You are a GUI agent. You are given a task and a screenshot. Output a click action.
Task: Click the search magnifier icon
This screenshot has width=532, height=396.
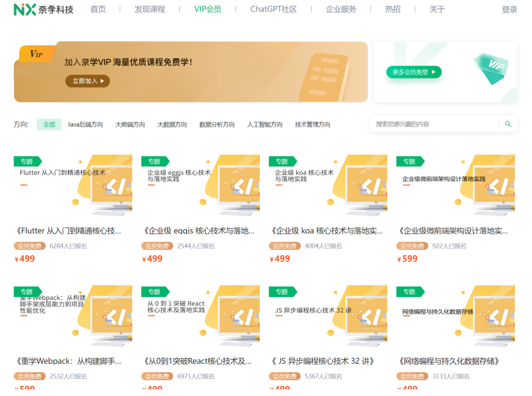[508, 124]
